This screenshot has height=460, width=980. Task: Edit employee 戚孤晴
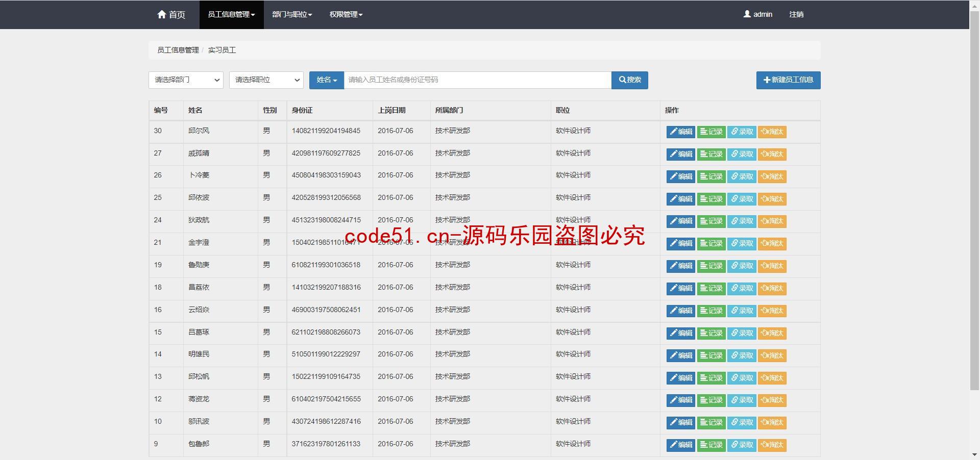680,154
